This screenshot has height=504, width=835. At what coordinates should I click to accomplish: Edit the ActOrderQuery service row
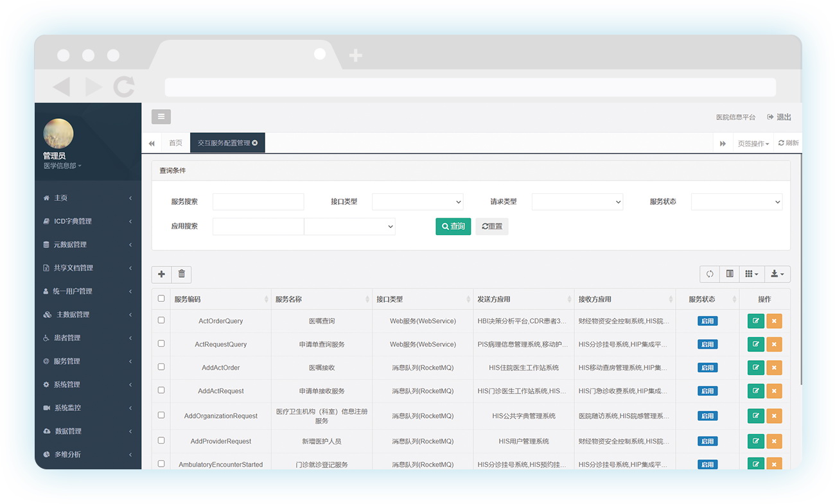(755, 321)
